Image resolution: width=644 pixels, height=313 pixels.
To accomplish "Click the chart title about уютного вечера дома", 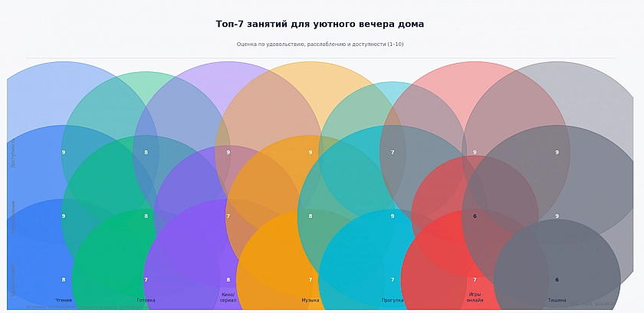I will click(320, 25).
